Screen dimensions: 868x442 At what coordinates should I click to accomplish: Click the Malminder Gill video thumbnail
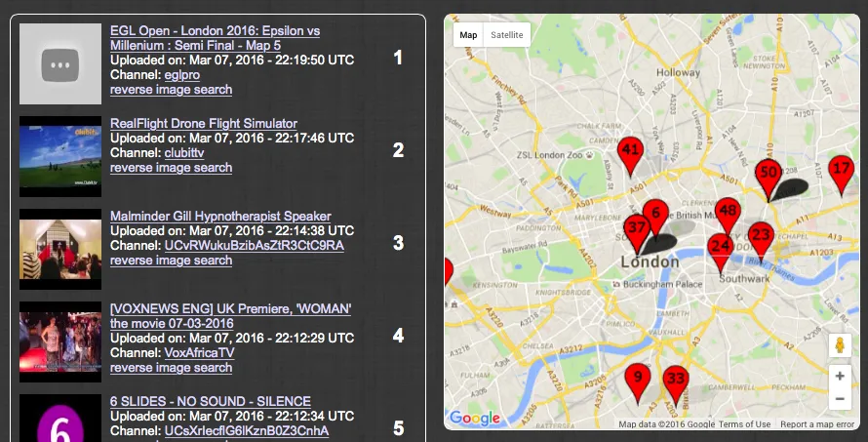60,249
